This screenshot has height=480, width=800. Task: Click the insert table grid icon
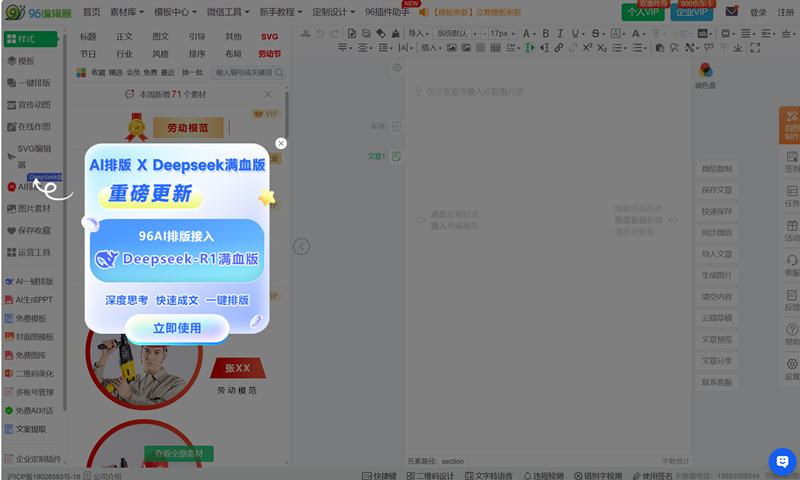coord(495,48)
